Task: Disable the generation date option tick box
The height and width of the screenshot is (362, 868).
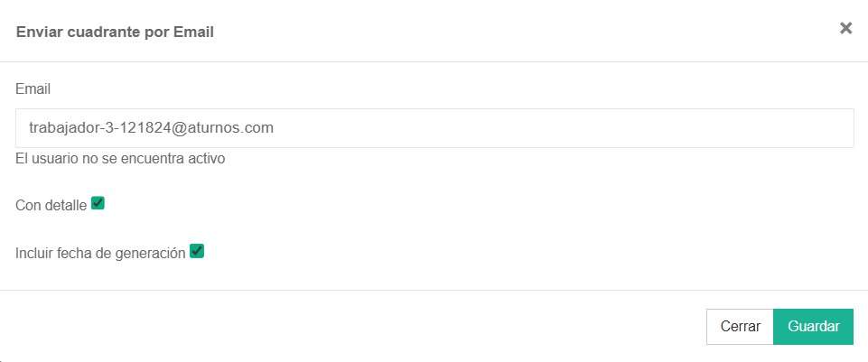Action: pos(197,251)
